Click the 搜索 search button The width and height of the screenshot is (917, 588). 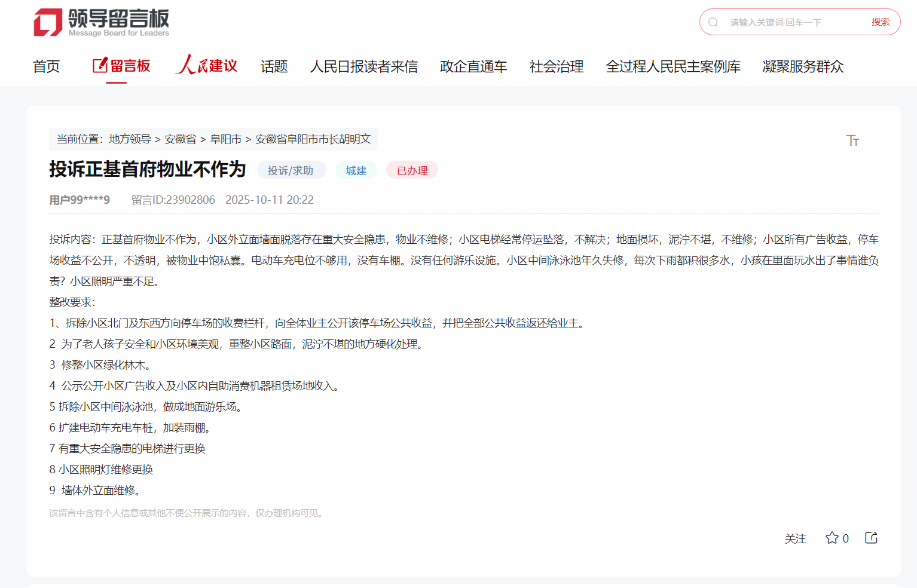click(x=881, y=22)
